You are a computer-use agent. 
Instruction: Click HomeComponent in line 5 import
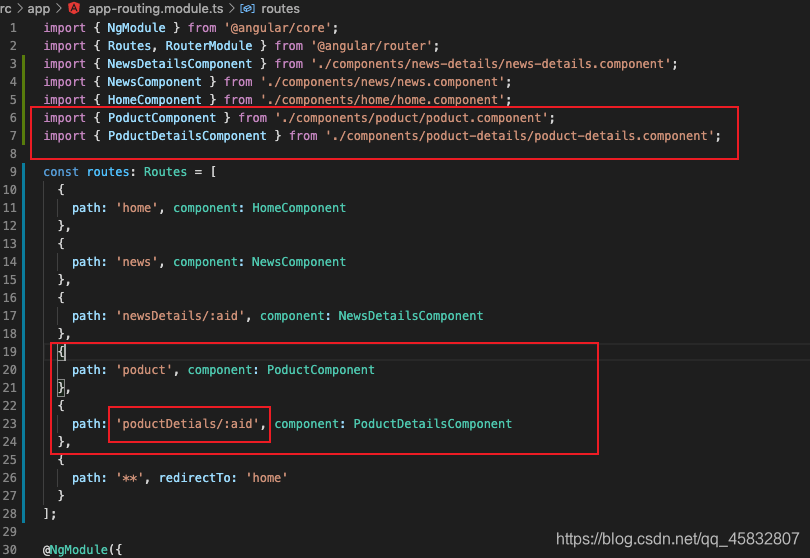[x=154, y=100]
